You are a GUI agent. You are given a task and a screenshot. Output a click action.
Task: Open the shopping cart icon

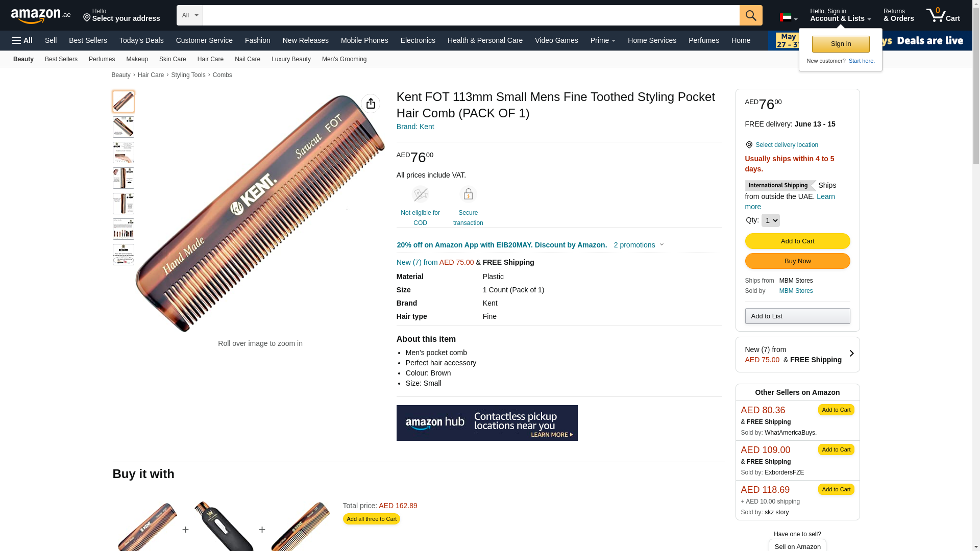(943, 15)
